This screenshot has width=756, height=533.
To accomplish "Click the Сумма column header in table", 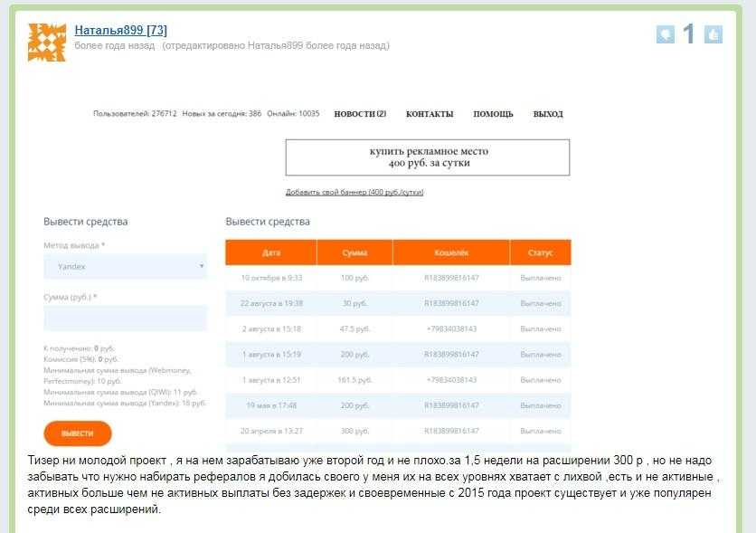I will [x=354, y=252].
